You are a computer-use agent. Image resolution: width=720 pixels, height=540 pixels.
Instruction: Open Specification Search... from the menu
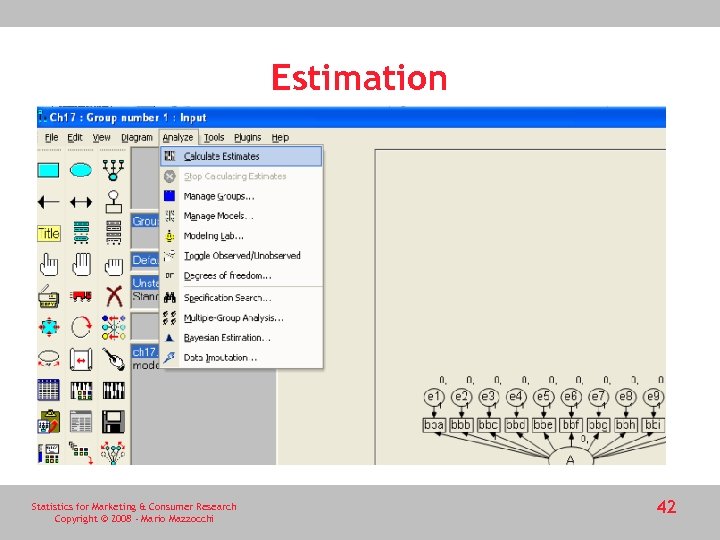[x=241, y=298]
